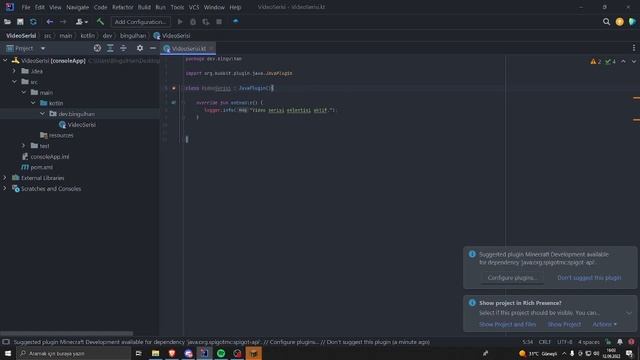Open the Project view dropdown
Screen dimensions: 640x360
pos(42,48)
